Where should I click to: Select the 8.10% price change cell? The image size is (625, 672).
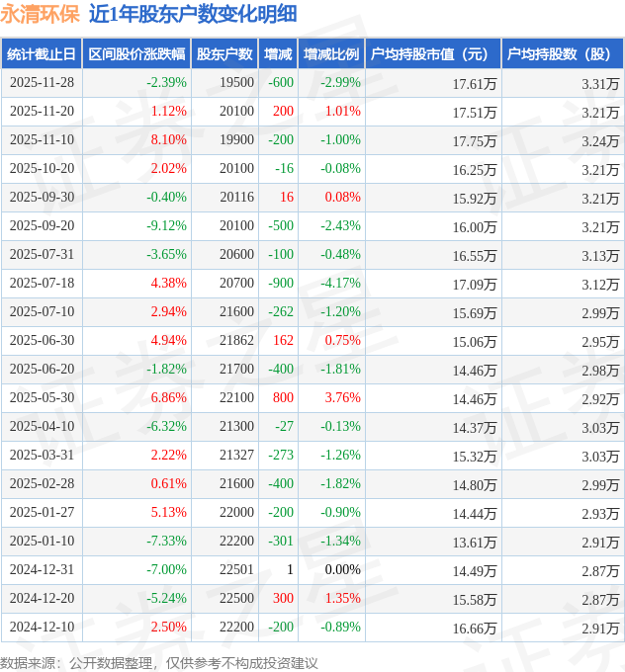pyautogui.click(x=168, y=140)
